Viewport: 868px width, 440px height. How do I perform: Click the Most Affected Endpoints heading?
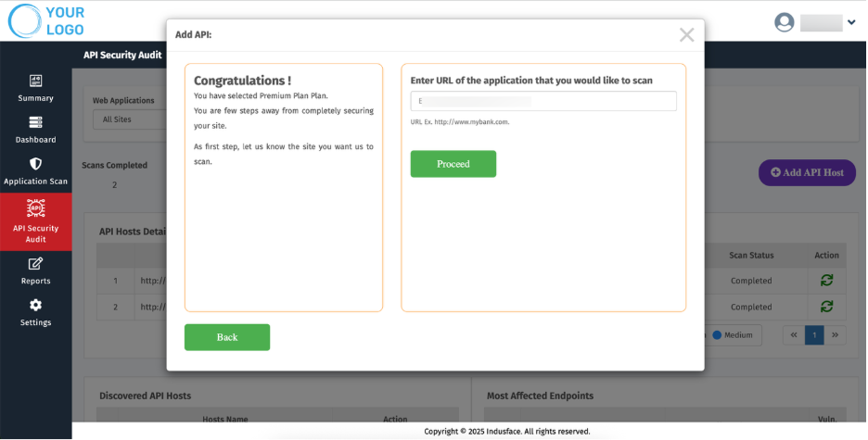(540, 396)
